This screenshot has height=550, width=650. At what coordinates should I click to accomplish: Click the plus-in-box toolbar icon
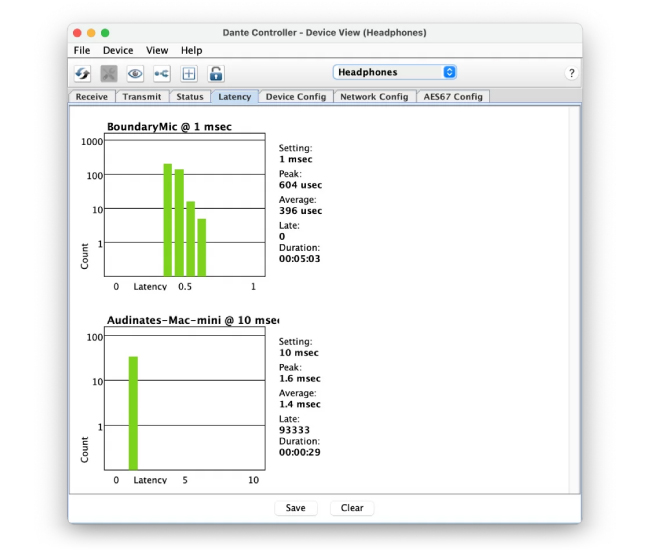pos(188,73)
